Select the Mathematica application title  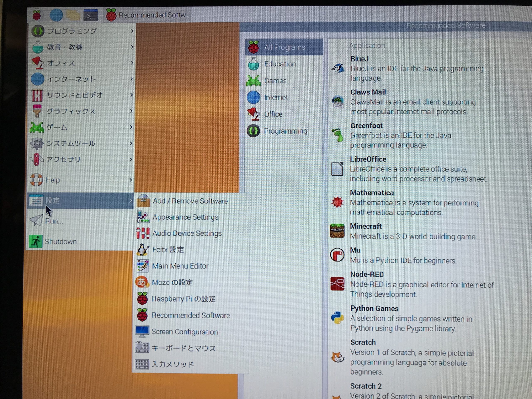(x=372, y=193)
